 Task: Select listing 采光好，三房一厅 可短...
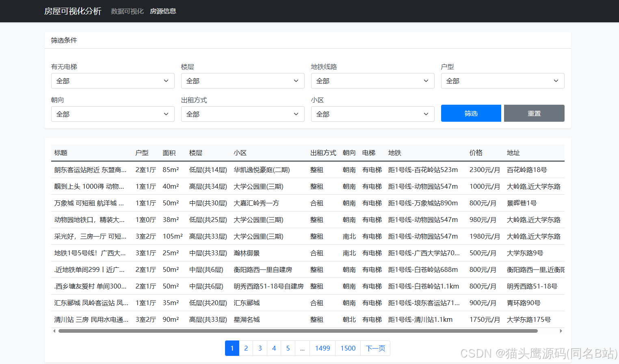pyautogui.click(x=91, y=237)
